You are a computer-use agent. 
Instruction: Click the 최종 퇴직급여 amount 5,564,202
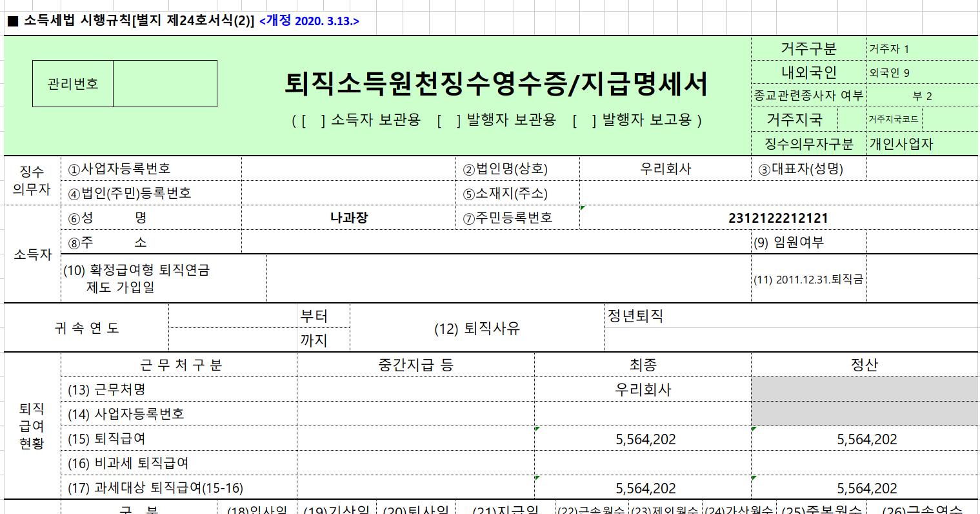(645, 438)
